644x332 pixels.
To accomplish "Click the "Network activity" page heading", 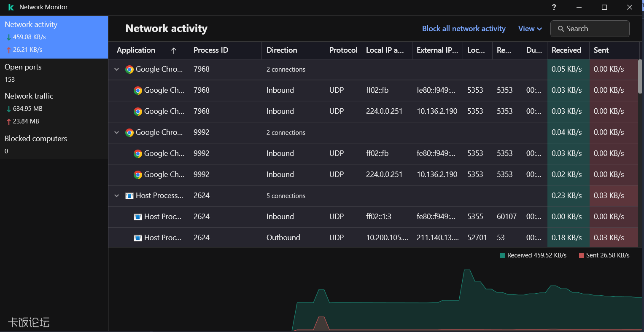I will click(167, 29).
